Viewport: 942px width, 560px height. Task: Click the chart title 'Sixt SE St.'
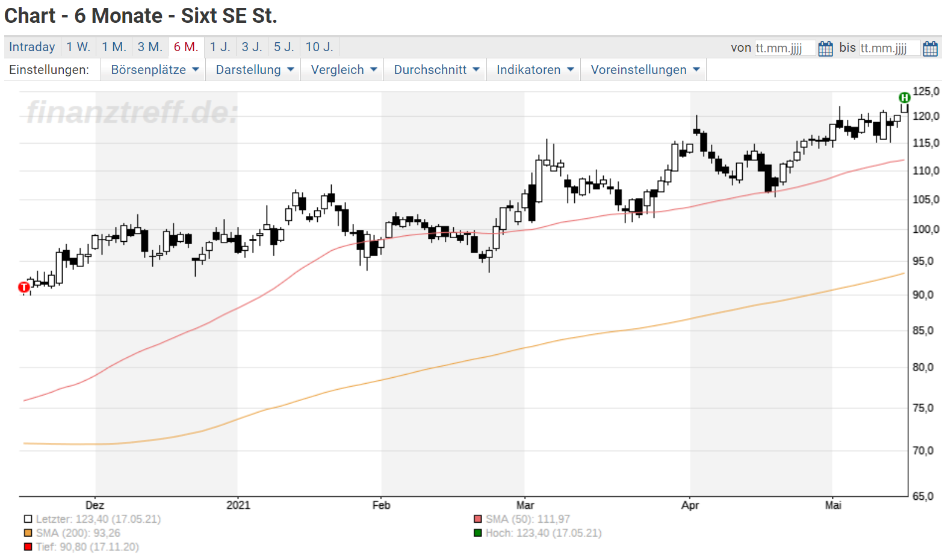tap(229, 16)
